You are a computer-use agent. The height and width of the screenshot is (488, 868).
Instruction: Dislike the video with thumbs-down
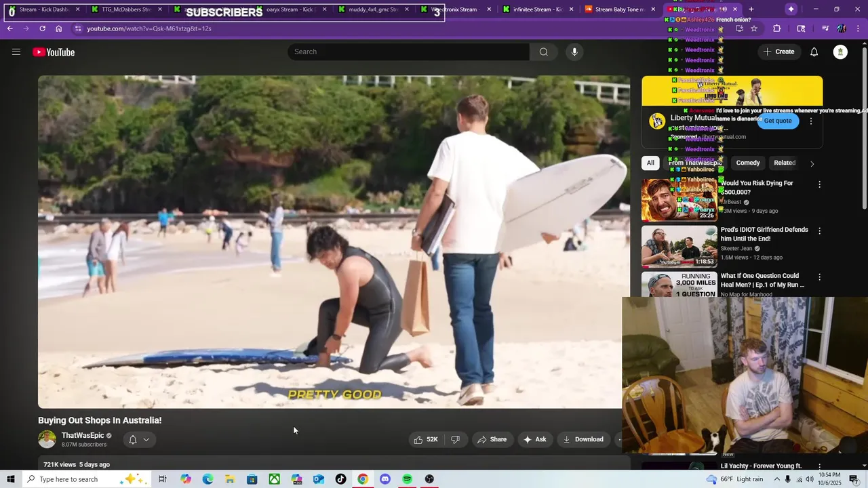tap(456, 439)
